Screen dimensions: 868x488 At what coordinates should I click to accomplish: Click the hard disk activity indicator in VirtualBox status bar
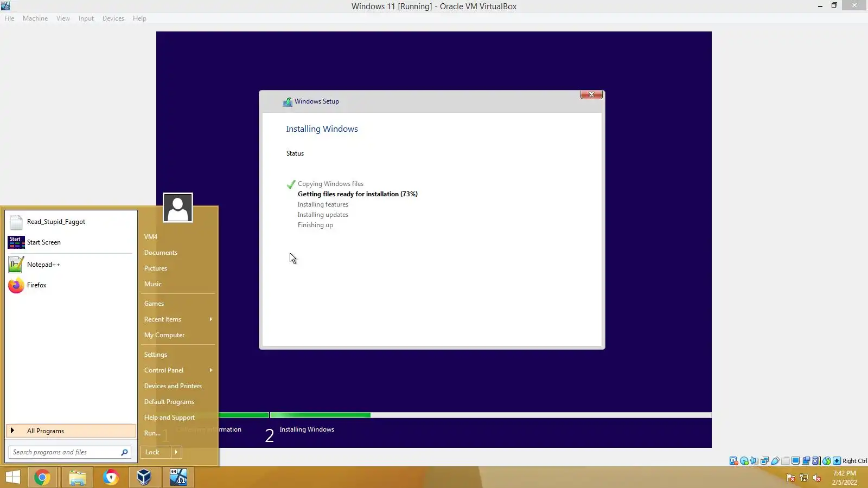pos(733,461)
